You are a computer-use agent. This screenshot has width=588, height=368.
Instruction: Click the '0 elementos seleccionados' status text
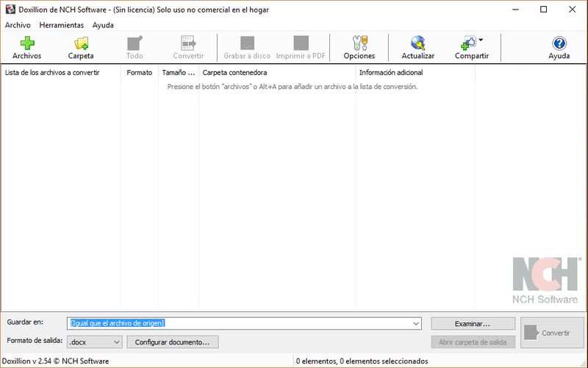pos(384,361)
